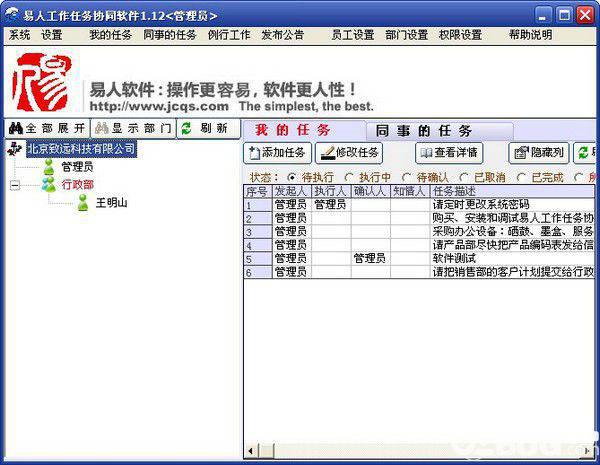Select the 待确认 status radio button
The height and width of the screenshot is (465, 600).
pos(406,178)
